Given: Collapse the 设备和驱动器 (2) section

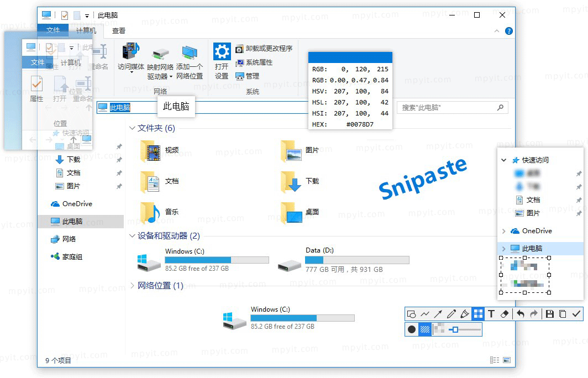Looking at the screenshot, I should click(132, 236).
